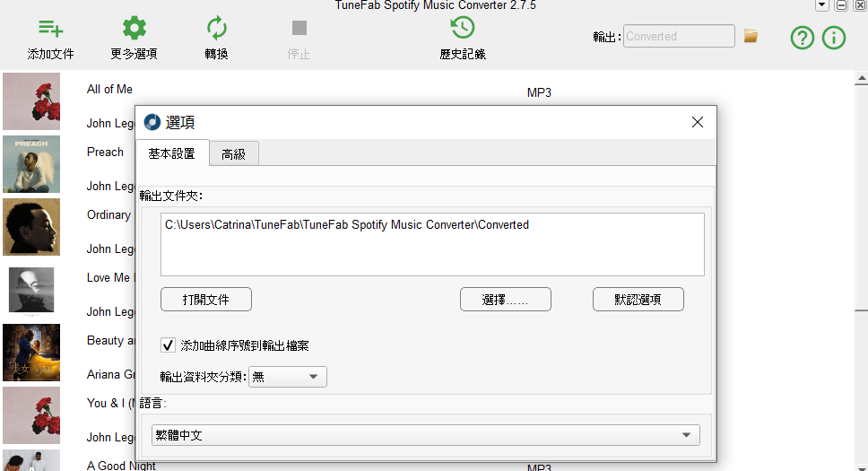The height and width of the screenshot is (471, 868).
Task: Select the Ordinary album cover thumbnail
Action: pos(31,227)
